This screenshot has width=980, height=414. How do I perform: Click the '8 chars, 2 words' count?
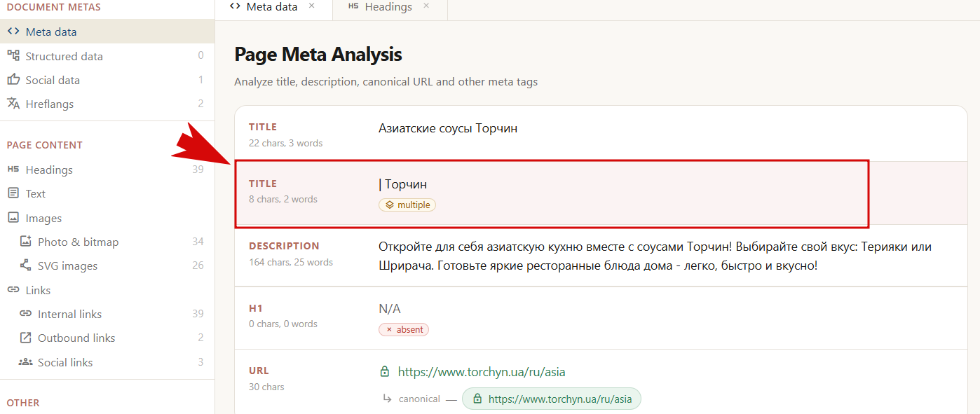pos(283,199)
